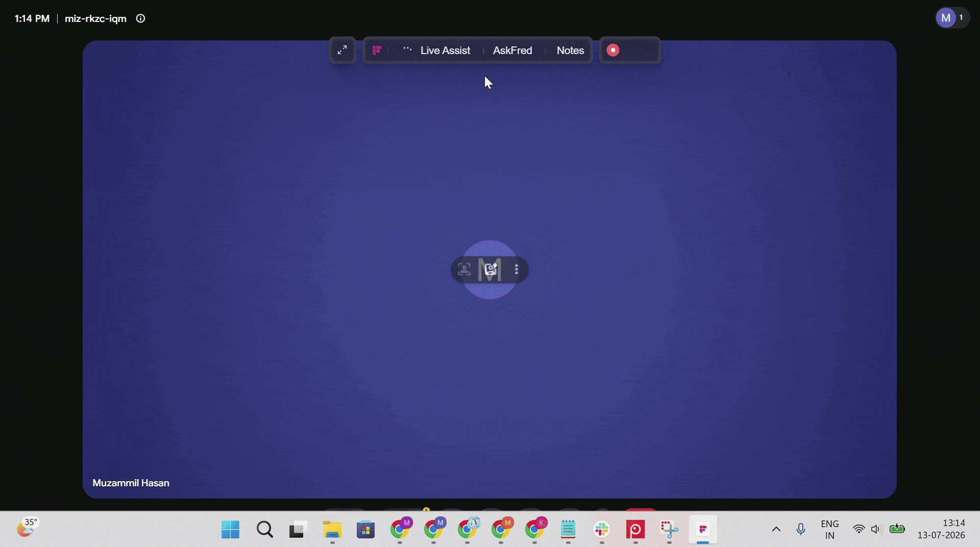Open the weather widget showing 35°
Image resolution: width=980 pixels, height=547 pixels.
[27, 528]
